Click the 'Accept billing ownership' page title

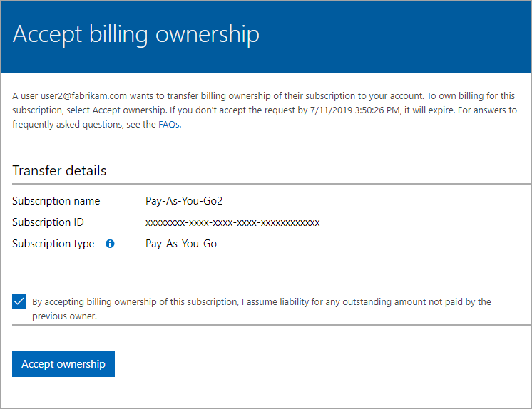[136, 35]
